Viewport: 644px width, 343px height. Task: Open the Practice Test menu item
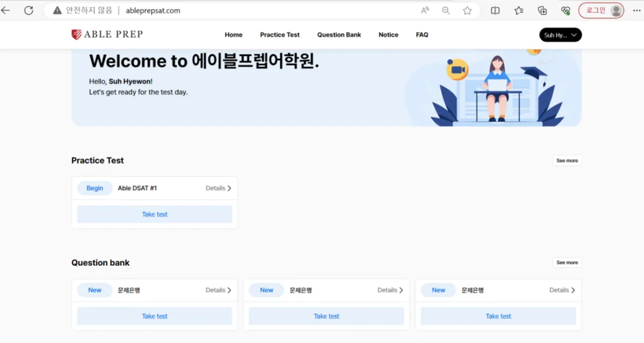coord(279,35)
